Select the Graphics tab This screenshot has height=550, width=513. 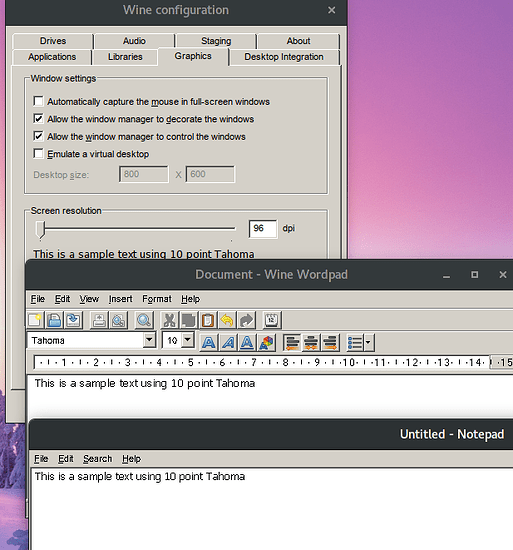(x=193, y=56)
